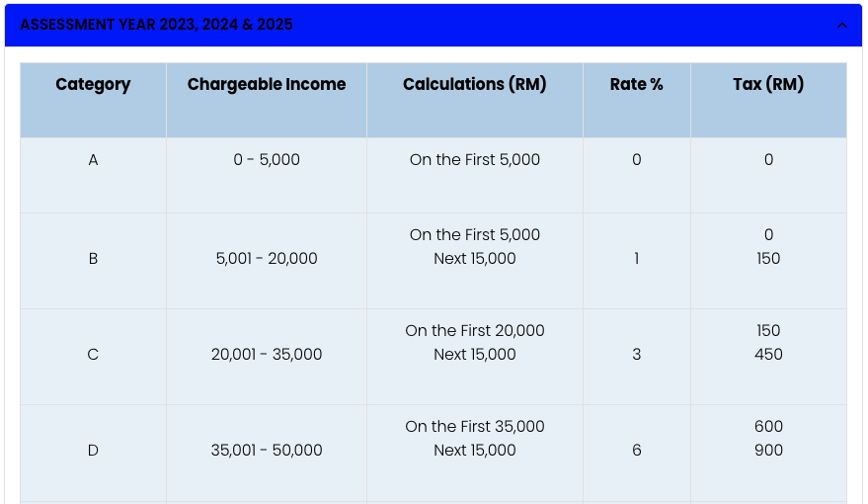The image size is (868, 504).
Task: Click the Rate % column header
Action: point(636,85)
